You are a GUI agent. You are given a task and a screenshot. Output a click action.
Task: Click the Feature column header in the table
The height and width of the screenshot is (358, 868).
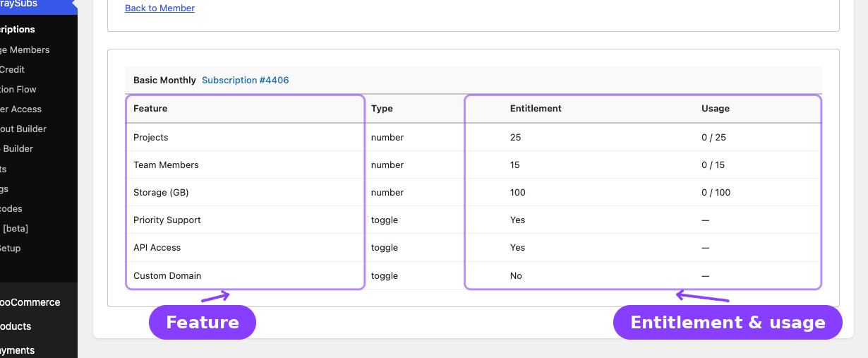[x=150, y=108]
